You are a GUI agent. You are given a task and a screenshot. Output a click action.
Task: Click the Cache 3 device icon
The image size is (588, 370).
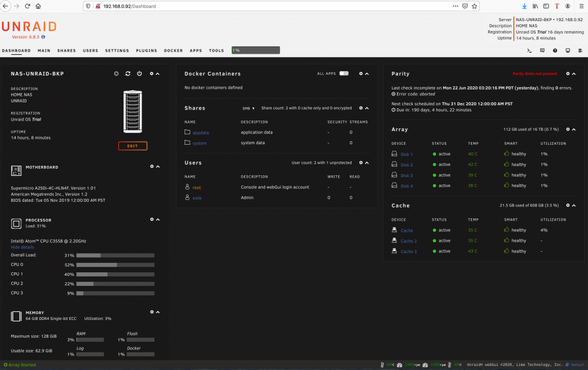(394, 251)
